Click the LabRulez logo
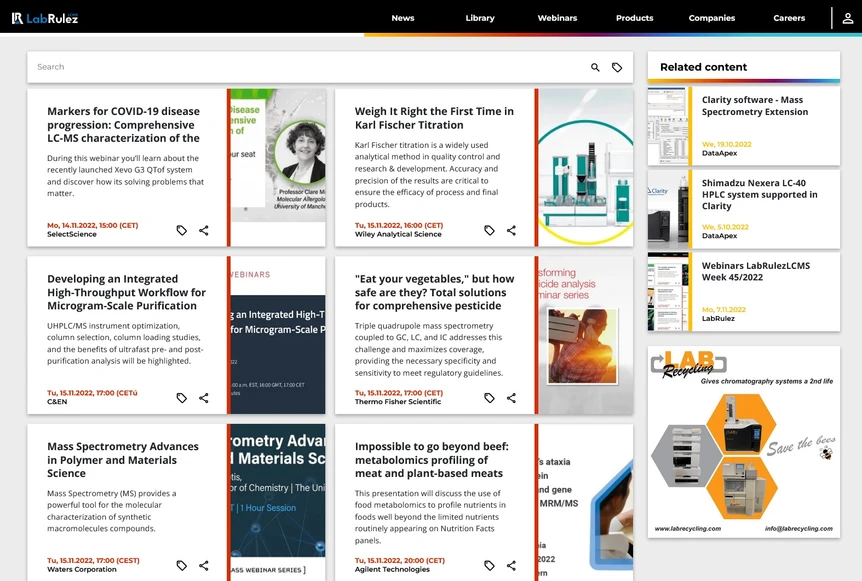 (x=45, y=18)
